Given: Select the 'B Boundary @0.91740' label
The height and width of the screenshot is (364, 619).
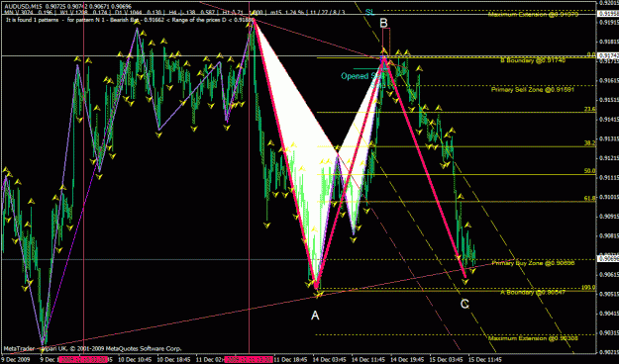Looking at the screenshot, I should [533, 60].
